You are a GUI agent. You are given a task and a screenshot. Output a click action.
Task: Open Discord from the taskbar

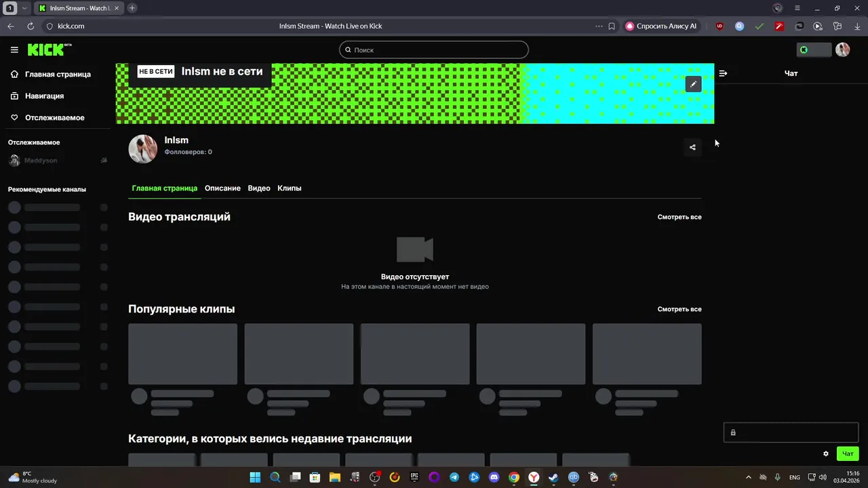click(494, 477)
